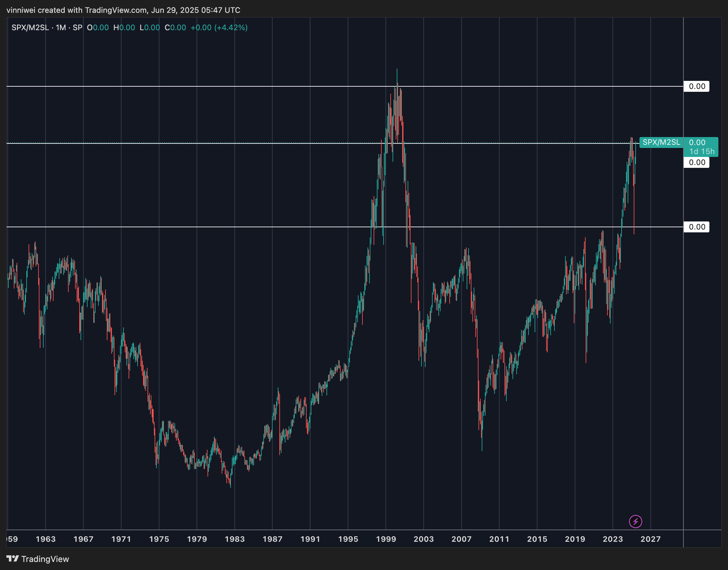The width and height of the screenshot is (728, 570).
Task: Click the 2011 label on time axis
Action: coord(499,539)
